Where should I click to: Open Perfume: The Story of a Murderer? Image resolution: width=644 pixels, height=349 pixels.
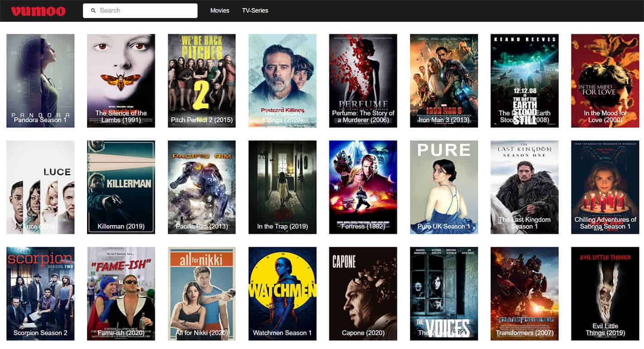pyautogui.click(x=363, y=81)
